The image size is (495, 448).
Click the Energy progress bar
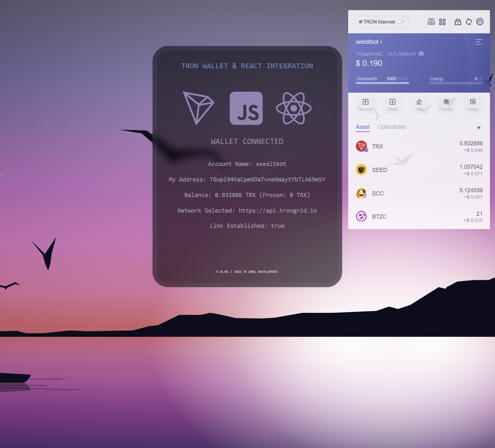coord(456,83)
